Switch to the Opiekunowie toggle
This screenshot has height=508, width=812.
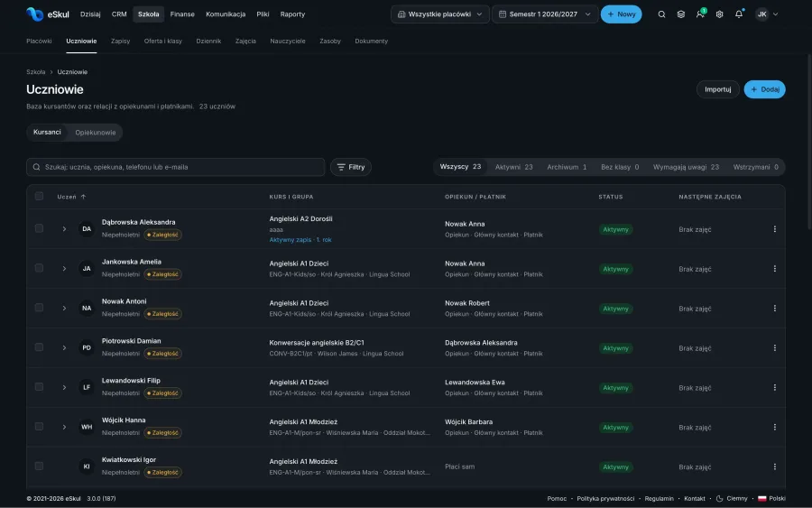pyautogui.click(x=96, y=133)
